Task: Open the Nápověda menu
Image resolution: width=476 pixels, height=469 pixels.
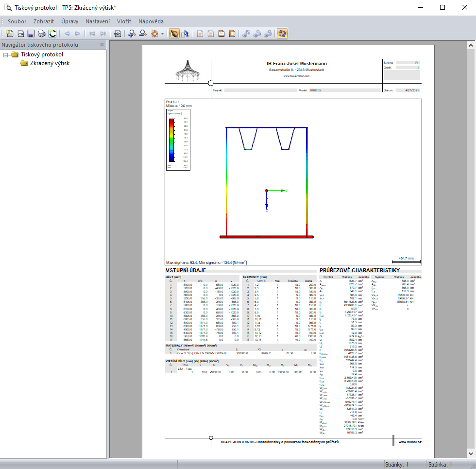Action: [x=151, y=21]
